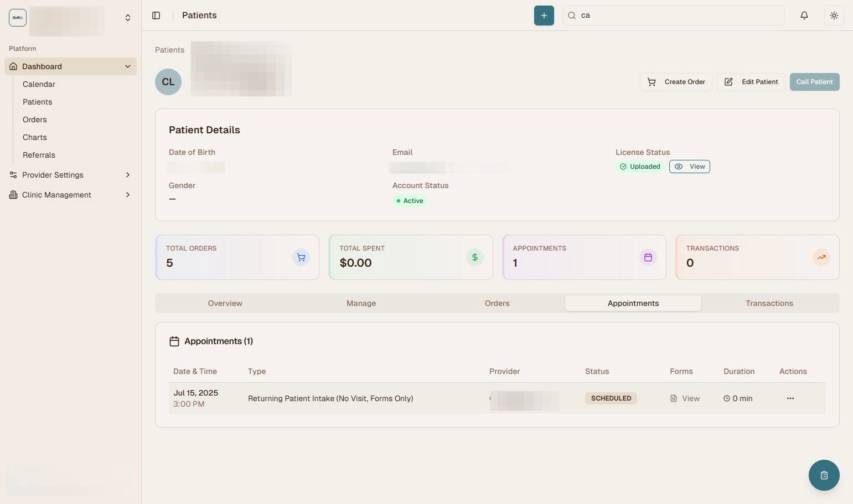The image size is (853, 504).
Task: Click the plus add button
Action: point(544,15)
